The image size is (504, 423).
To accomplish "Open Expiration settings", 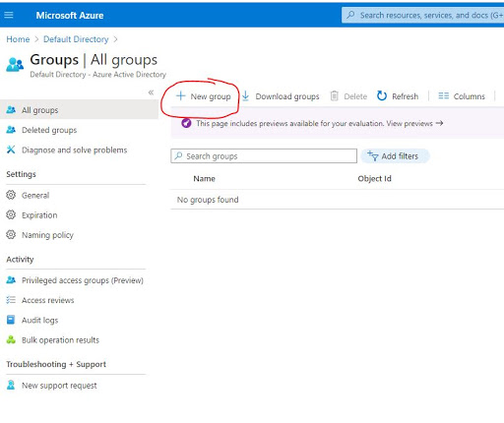I will [39, 215].
